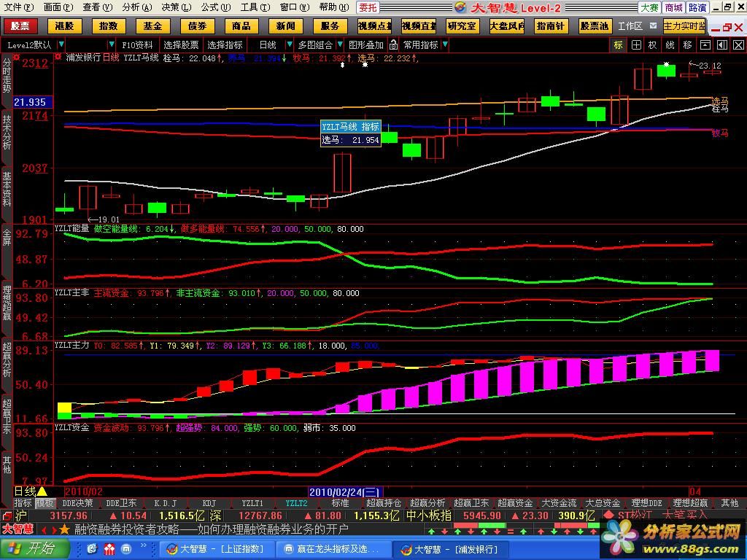The width and height of the screenshot is (747, 560).
Task: Click the third quick-launch icon in taskbar
Action: pos(126,550)
